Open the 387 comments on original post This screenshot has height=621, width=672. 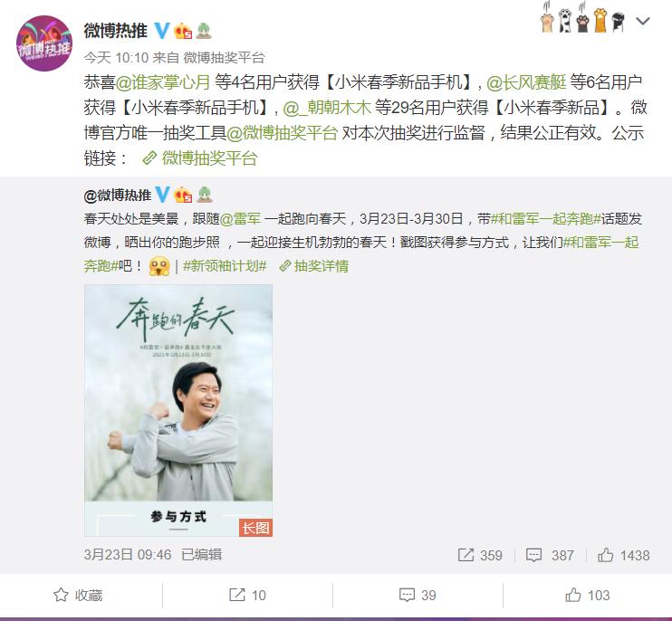550,555
